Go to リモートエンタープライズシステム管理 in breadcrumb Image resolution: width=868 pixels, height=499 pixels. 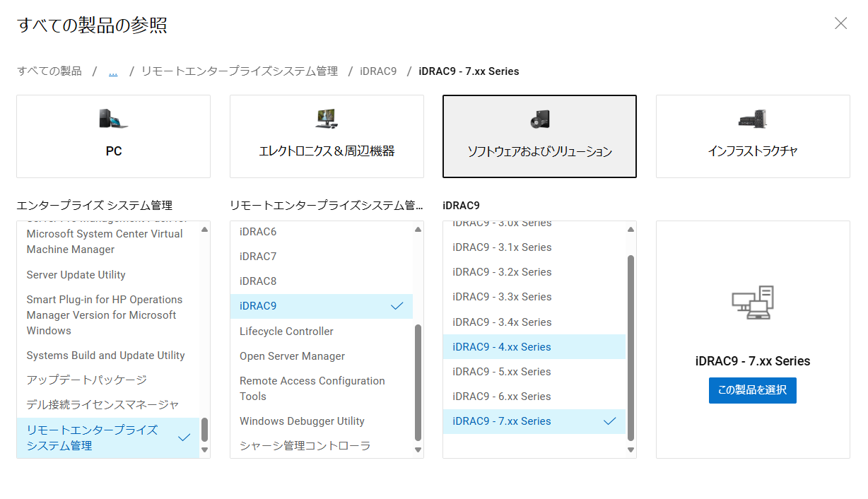(240, 71)
